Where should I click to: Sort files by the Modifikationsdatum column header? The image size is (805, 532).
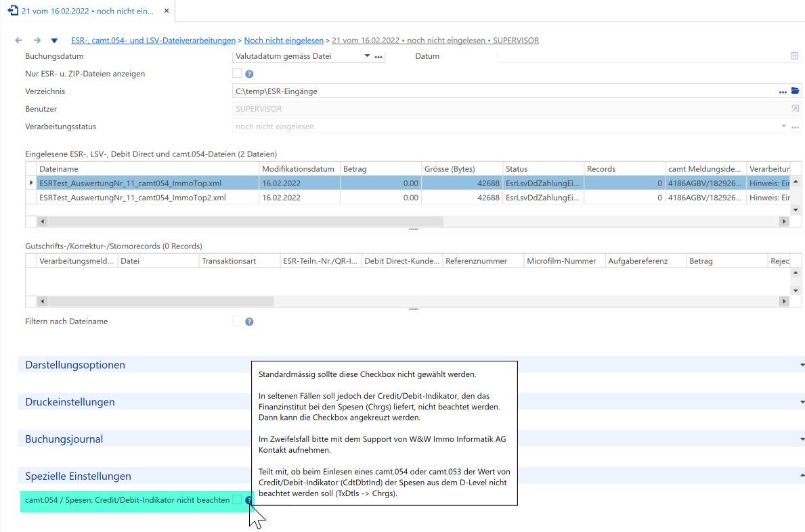click(300, 169)
